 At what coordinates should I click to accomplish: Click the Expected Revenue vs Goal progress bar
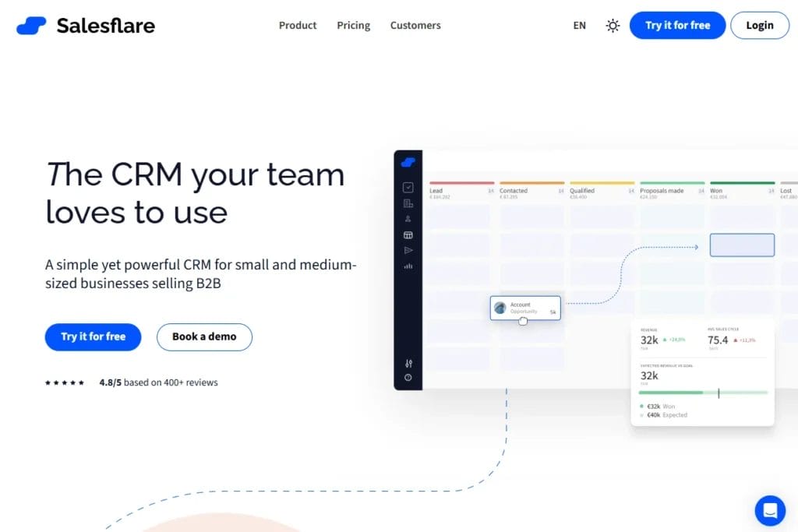pos(701,393)
